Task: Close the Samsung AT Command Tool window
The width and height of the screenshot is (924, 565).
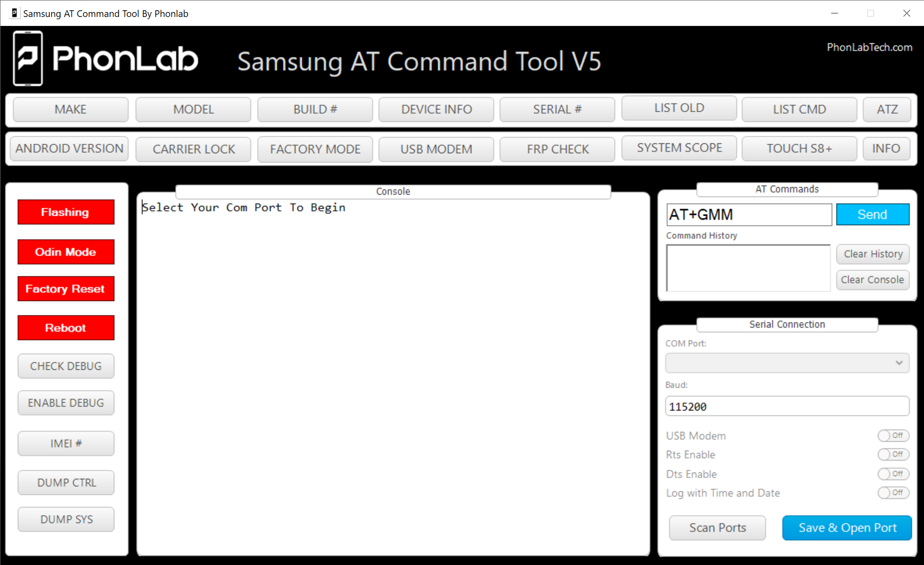Action: point(907,13)
